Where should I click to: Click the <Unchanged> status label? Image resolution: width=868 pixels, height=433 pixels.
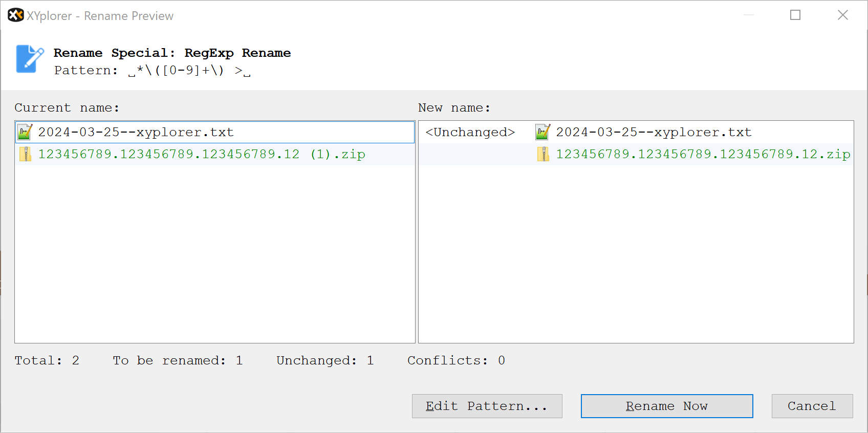pyautogui.click(x=470, y=132)
